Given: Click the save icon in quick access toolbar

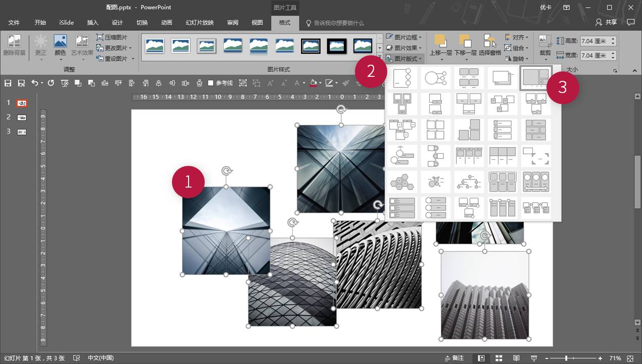Looking at the screenshot, I should 8,83.
